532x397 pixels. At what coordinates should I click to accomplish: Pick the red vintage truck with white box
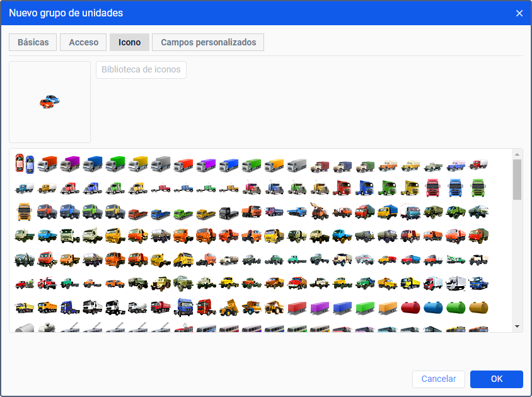click(478, 164)
